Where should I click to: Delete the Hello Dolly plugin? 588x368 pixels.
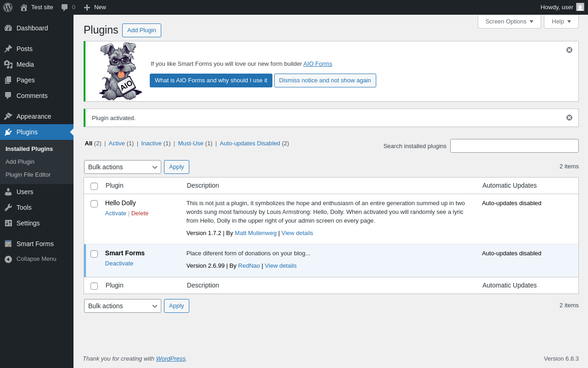pos(140,213)
